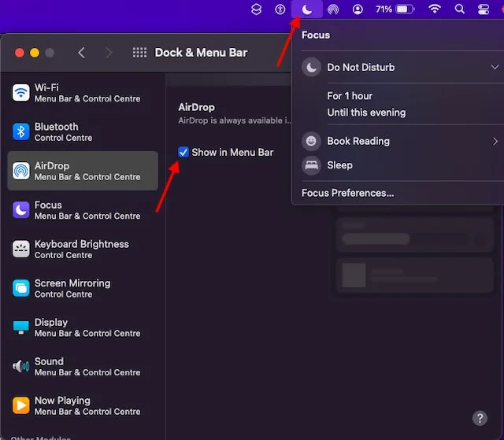Image resolution: width=504 pixels, height=440 pixels.
Task: Show all preferences grid icon
Action: [x=139, y=53]
